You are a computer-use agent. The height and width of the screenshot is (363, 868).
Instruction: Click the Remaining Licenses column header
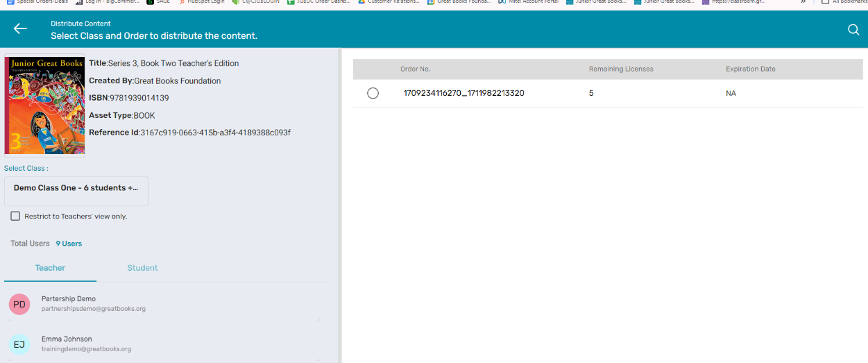621,69
